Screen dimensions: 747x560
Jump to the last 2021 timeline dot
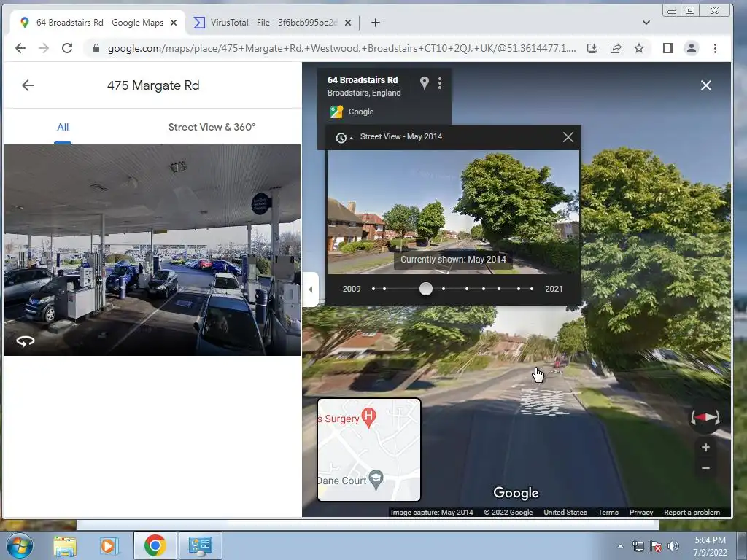532,289
